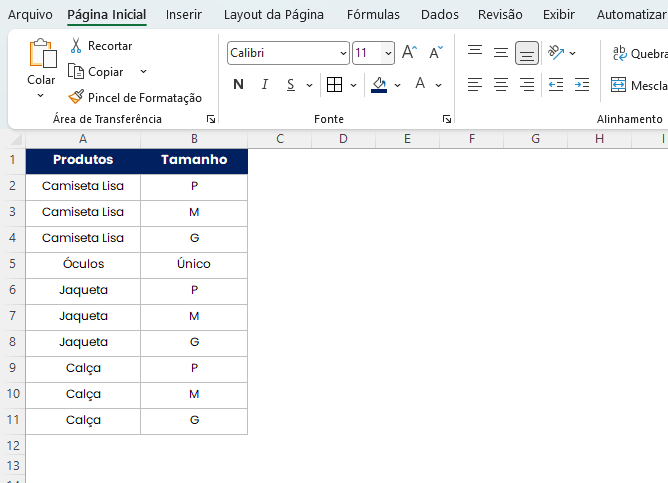The width and height of the screenshot is (668, 483).
Task: Switch to the Dados tab
Action: [440, 14]
